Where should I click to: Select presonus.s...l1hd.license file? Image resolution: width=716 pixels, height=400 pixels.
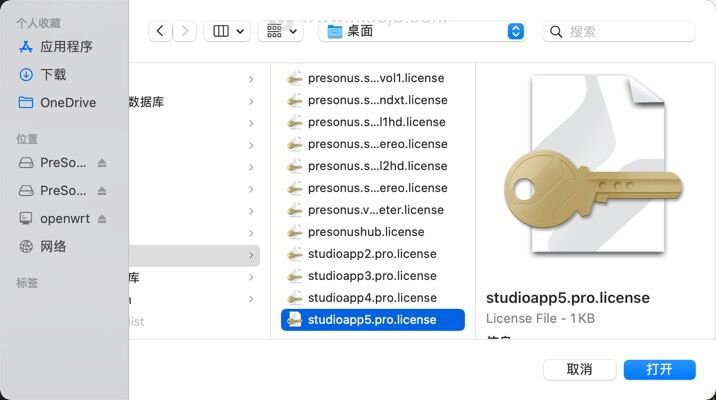(373, 122)
